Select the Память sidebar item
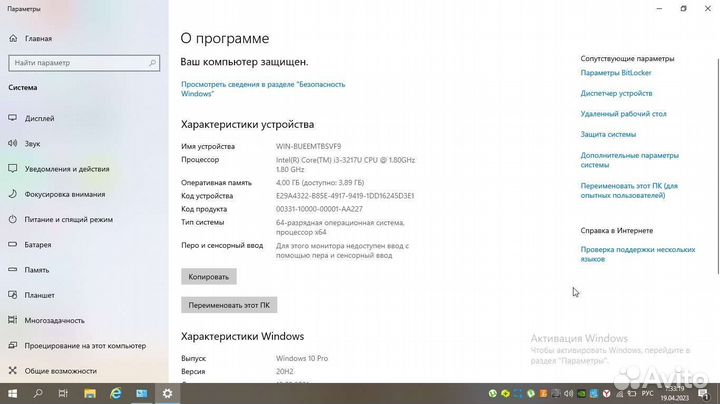The image size is (720, 404). (29, 270)
